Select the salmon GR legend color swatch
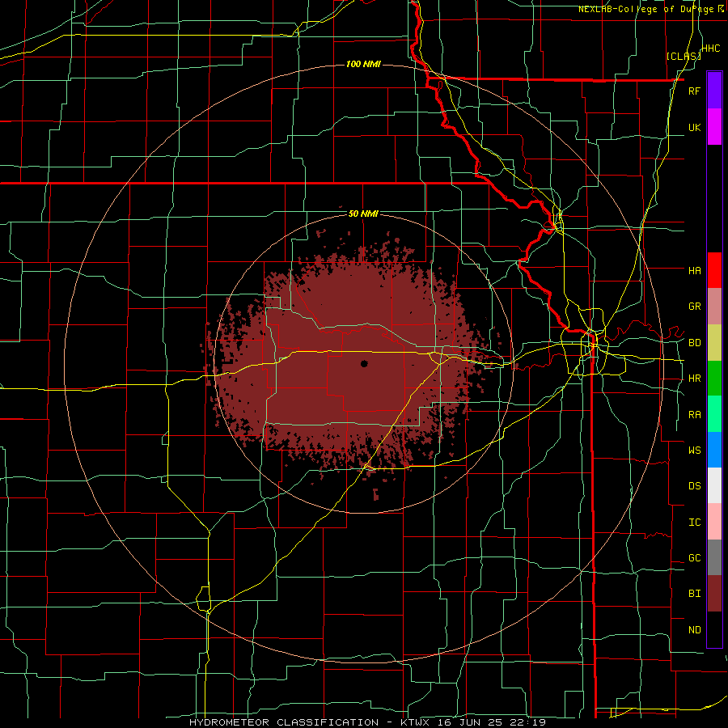Screen dimensions: 728x728 click(714, 307)
